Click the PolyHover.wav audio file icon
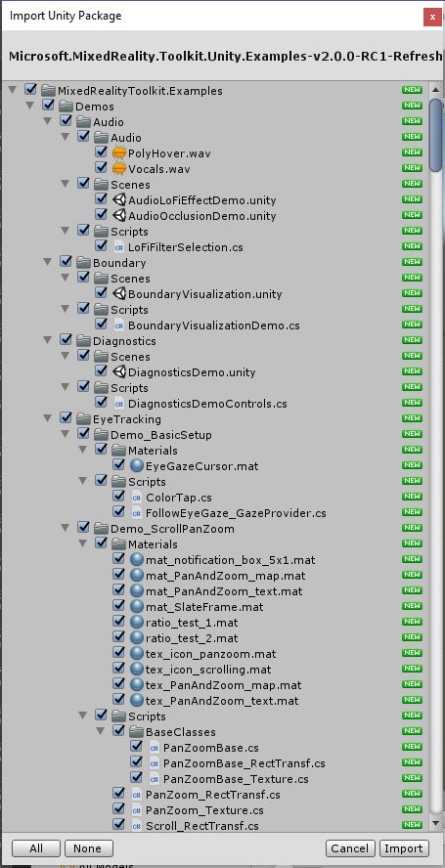 pyautogui.click(x=118, y=153)
